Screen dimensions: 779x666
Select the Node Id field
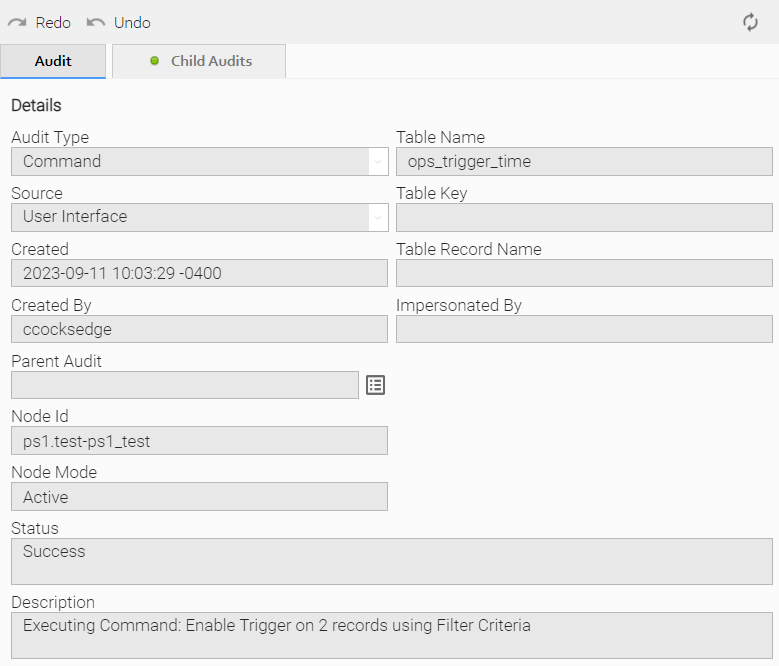click(199, 441)
